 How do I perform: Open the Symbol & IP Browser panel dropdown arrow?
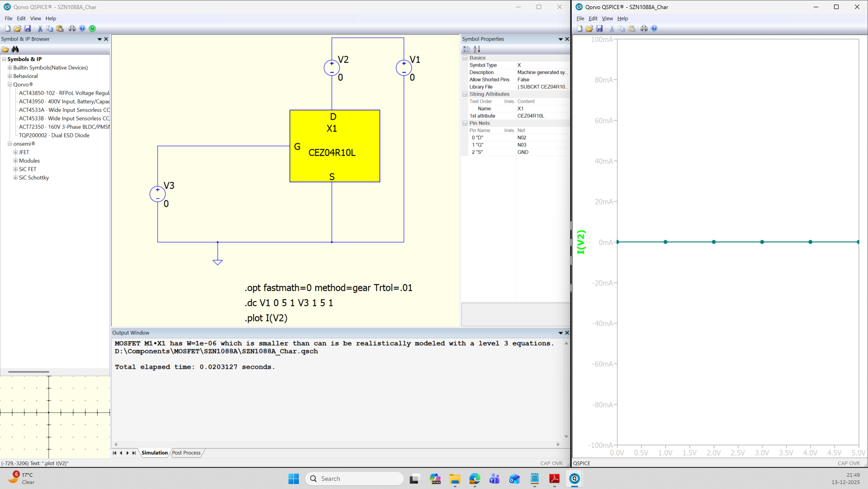click(100, 39)
